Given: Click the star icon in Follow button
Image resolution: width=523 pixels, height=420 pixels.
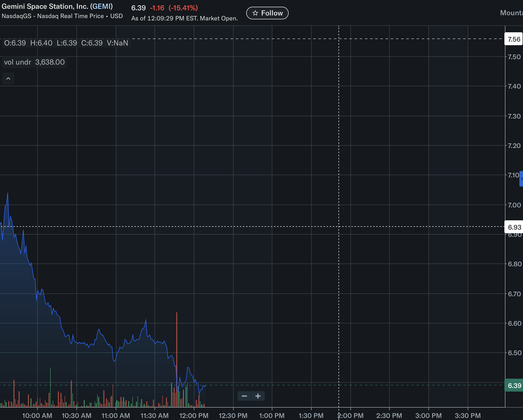Looking at the screenshot, I should coord(255,13).
